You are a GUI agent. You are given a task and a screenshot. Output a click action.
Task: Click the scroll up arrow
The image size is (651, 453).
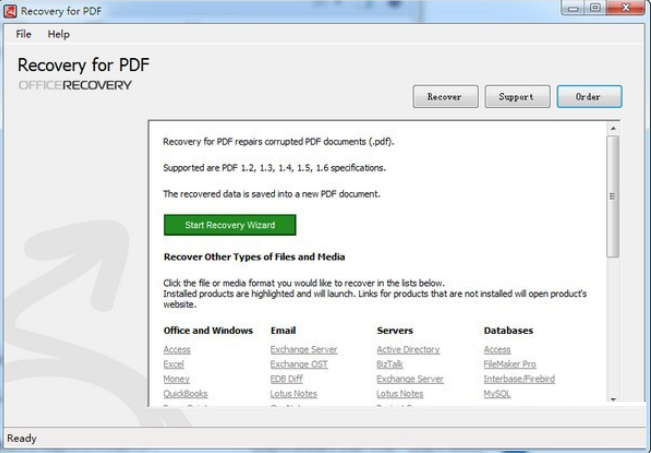coord(613,128)
